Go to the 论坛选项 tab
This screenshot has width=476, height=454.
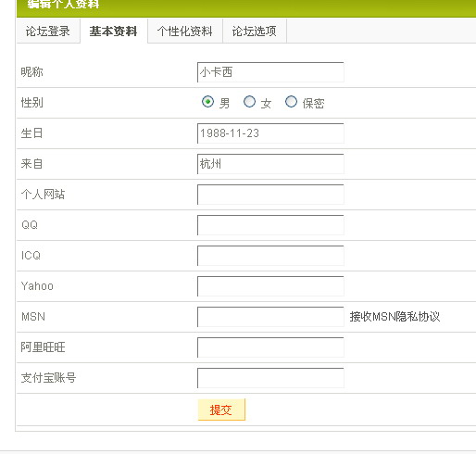255,31
